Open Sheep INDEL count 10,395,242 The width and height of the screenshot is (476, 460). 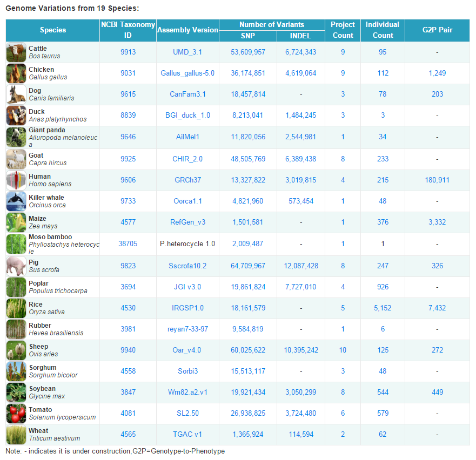point(301,350)
